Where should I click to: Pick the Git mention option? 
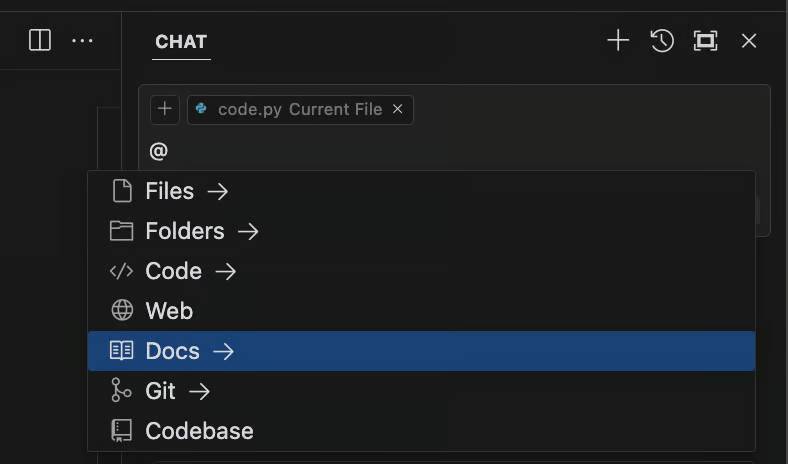point(160,391)
